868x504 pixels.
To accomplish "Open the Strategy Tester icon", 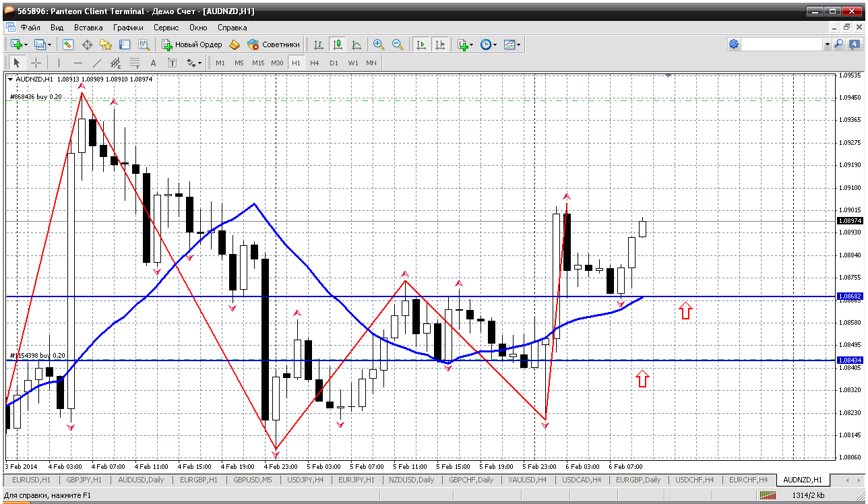I will (144, 44).
